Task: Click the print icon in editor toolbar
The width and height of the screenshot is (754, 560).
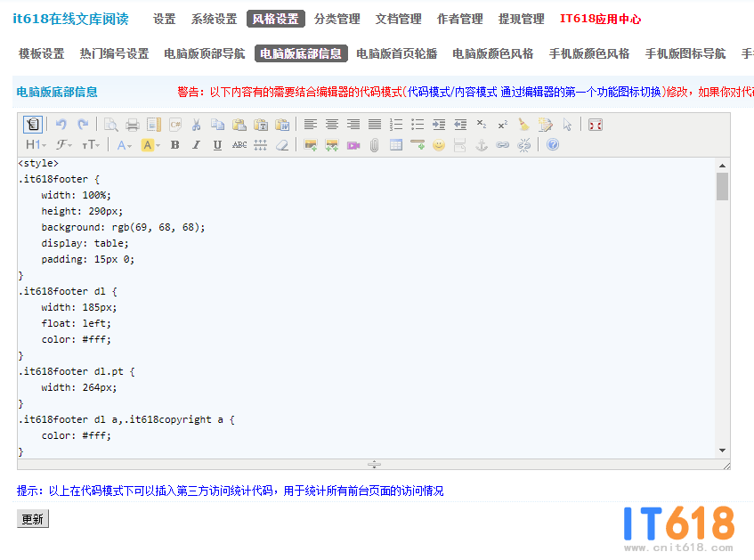Action: (x=133, y=125)
